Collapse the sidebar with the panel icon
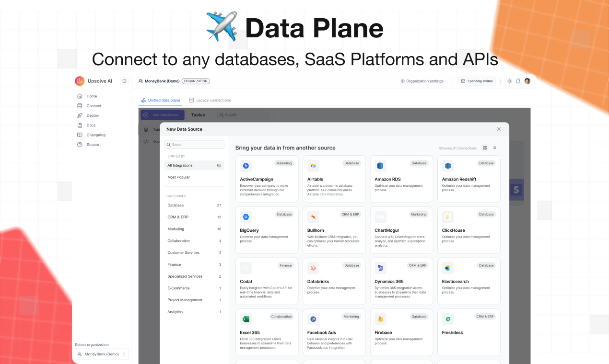Viewport: 609px width, 364px height. tap(125, 81)
